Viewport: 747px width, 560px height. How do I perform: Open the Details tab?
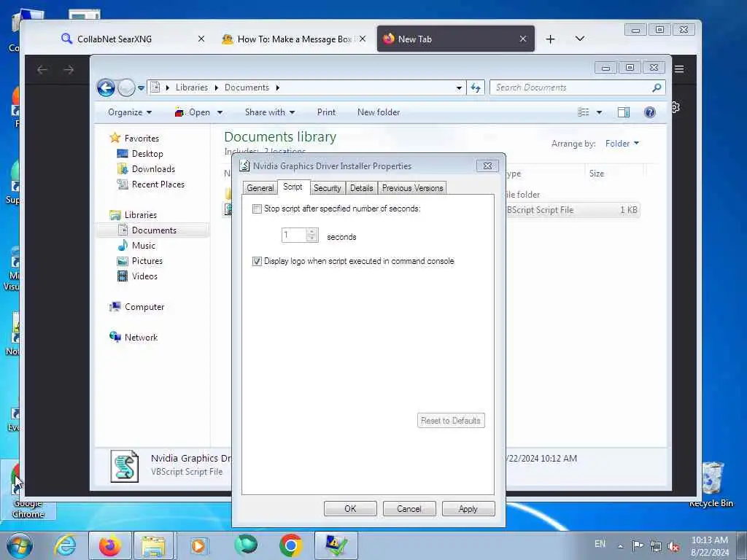coord(362,188)
